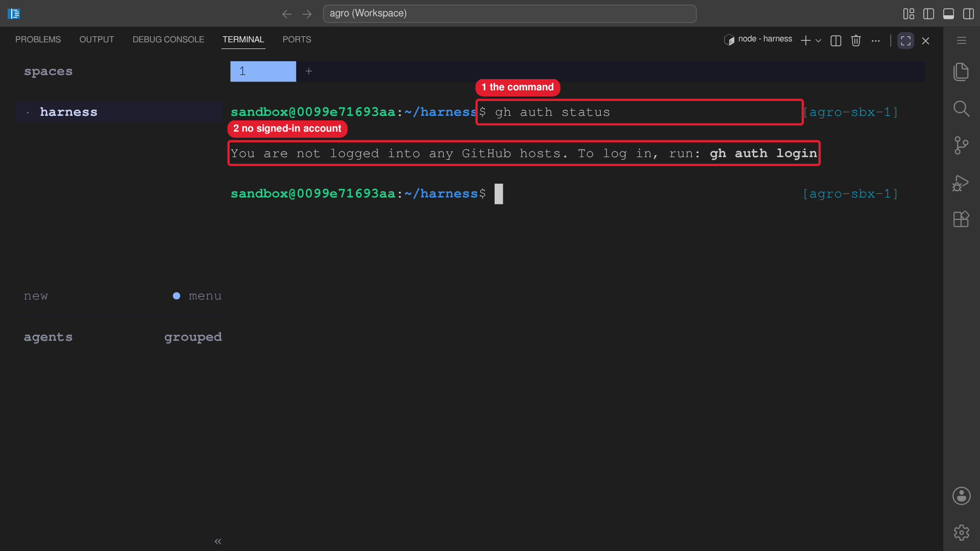
Task: Collapse sidebar with double chevron
Action: pos(218,541)
